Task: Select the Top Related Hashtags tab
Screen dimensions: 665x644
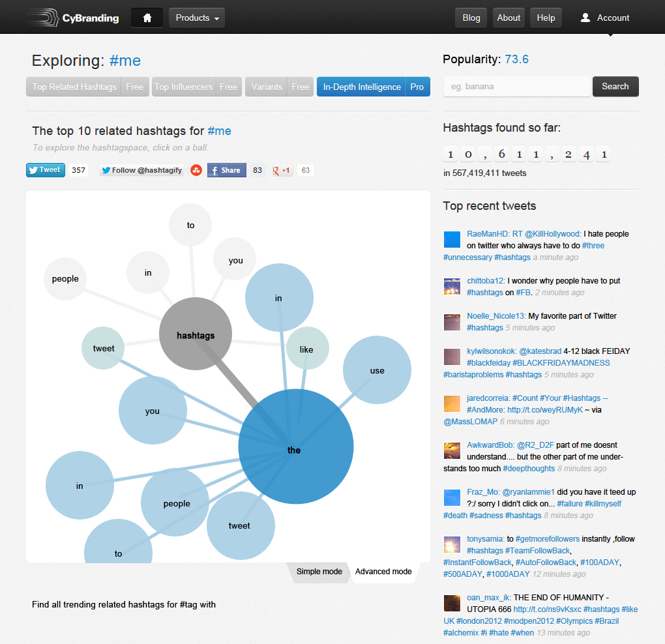Action: point(74,87)
